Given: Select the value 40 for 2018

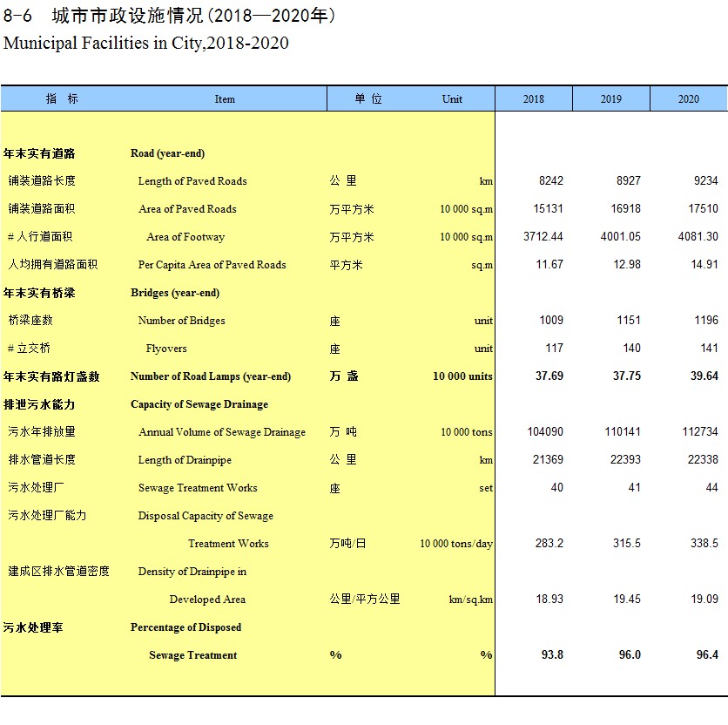Looking at the screenshot, I should click(557, 487).
